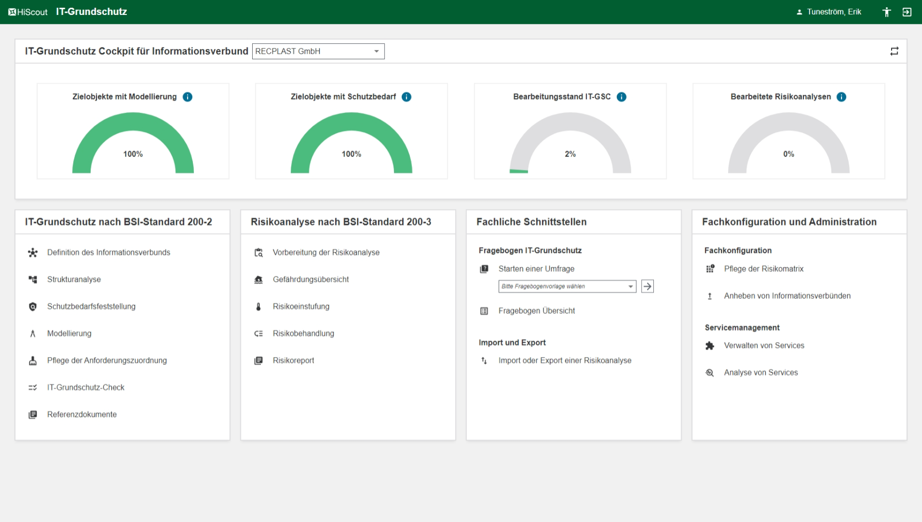
Task: Open the user profile icon beside Tuneström, Erik
Action: coord(799,12)
